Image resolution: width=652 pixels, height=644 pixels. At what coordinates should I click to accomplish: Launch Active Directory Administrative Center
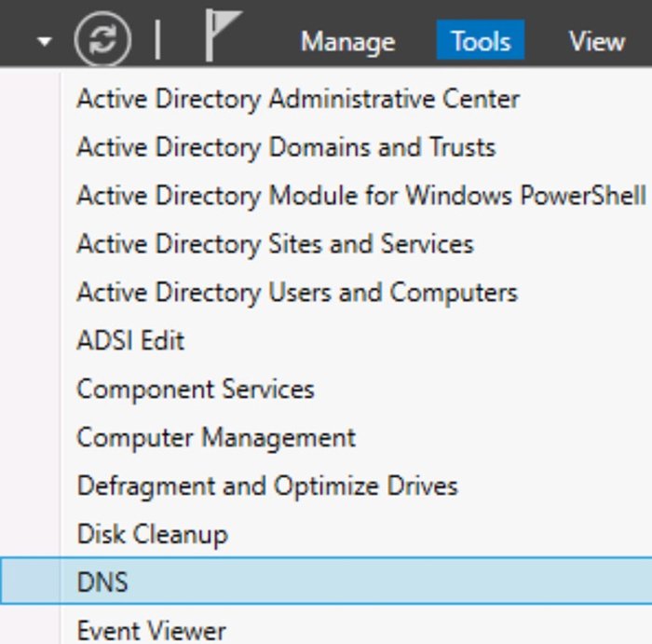(x=298, y=99)
